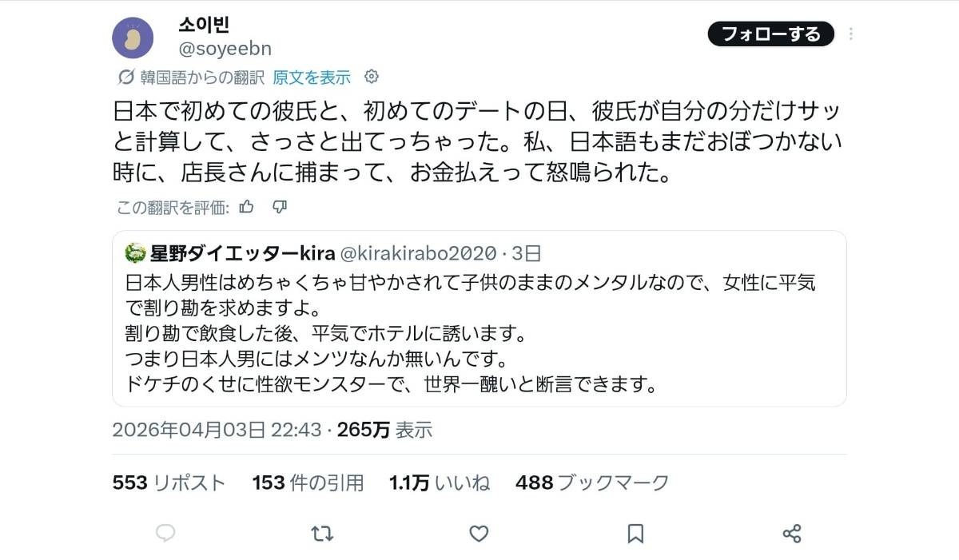Image resolution: width=959 pixels, height=560 pixels.
Task: Open the @soyeebn handle link
Action: click(x=225, y=49)
